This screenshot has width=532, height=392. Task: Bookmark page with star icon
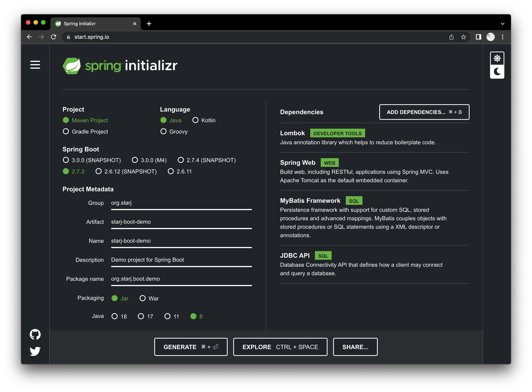pos(463,37)
